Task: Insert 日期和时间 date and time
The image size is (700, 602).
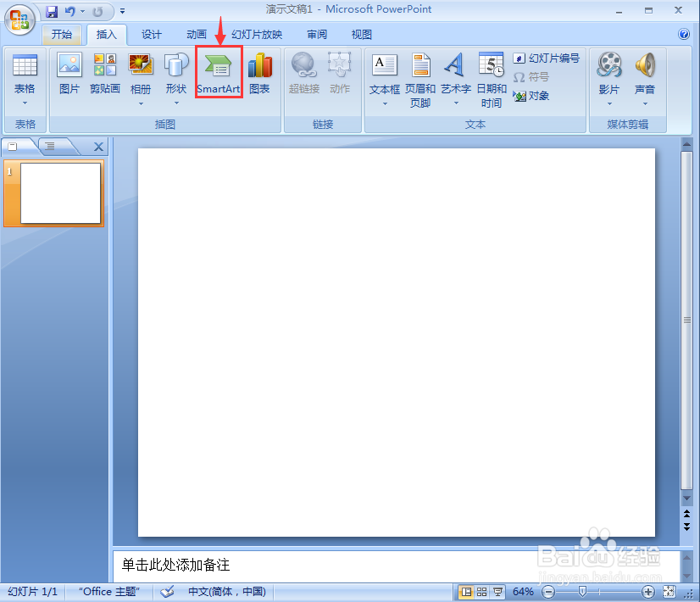Action: 492,81
